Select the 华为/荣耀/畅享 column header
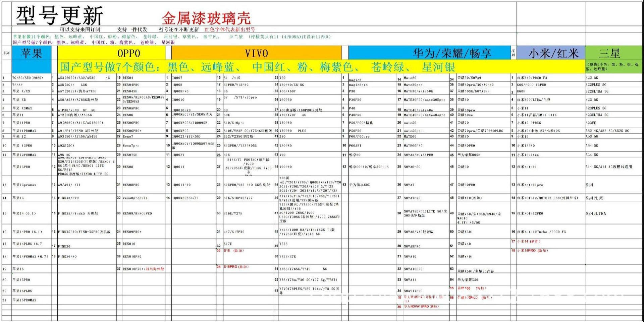Image resolution: width=644 pixels, height=322 pixels. [429, 53]
